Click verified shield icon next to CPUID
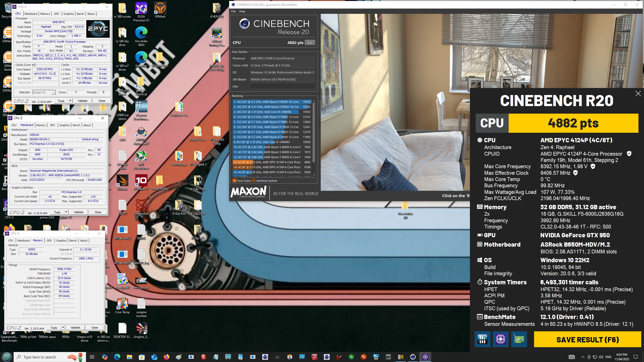The height and width of the screenshot is (362, 644). tap(629, 154)
